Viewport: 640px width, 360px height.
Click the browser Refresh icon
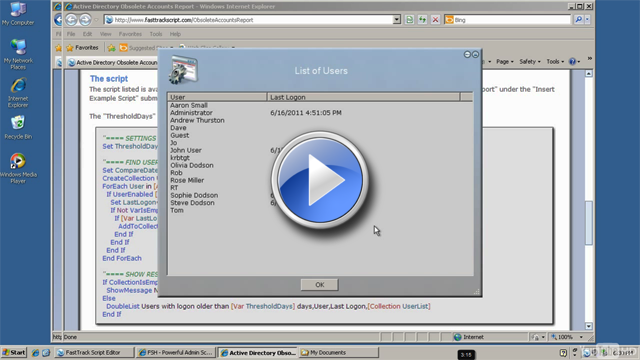409,20
